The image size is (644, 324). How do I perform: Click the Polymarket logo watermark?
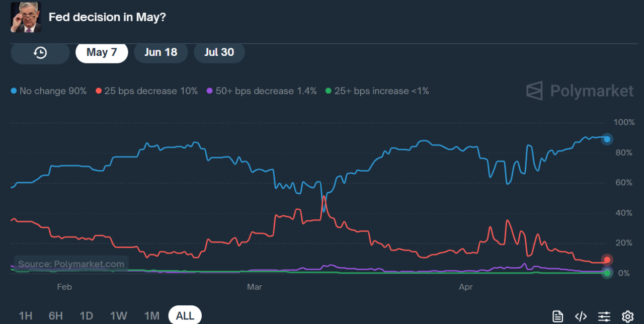pos(580,91)
